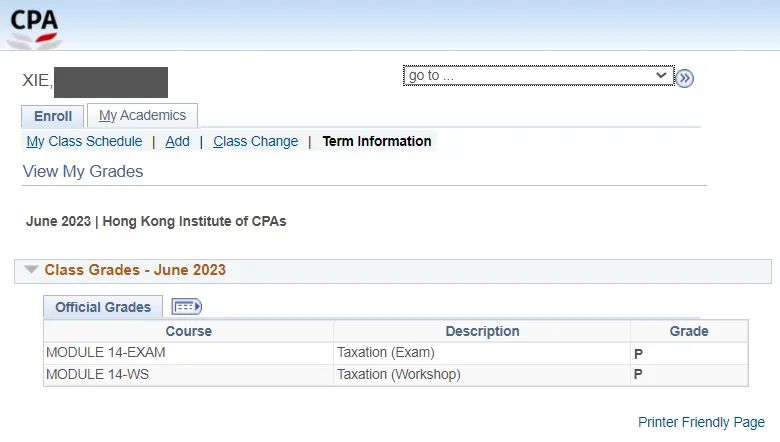780x442 pixels.
Task: Select the MODULE 14-EXAM course cell
Action: tap(189, 353)
